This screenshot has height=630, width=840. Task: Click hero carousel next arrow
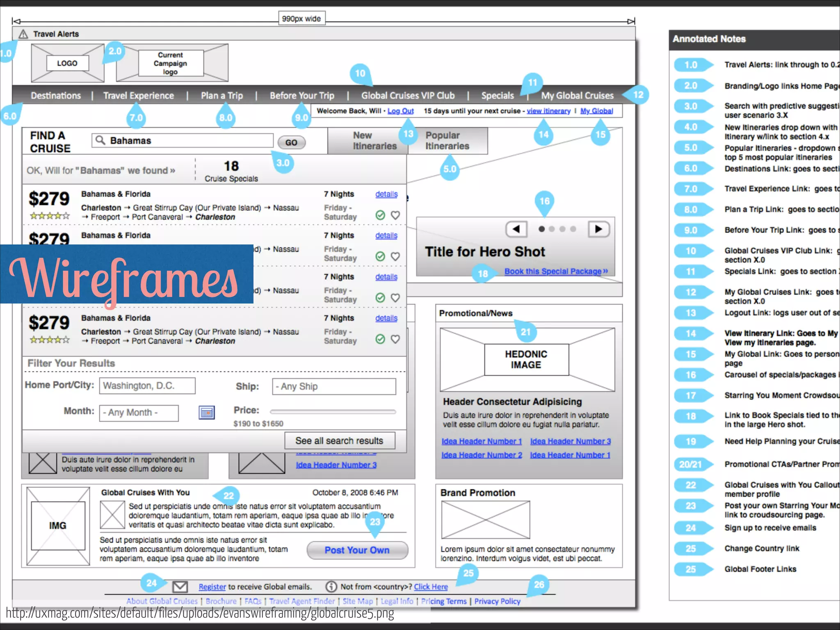[x=599, y=229]
